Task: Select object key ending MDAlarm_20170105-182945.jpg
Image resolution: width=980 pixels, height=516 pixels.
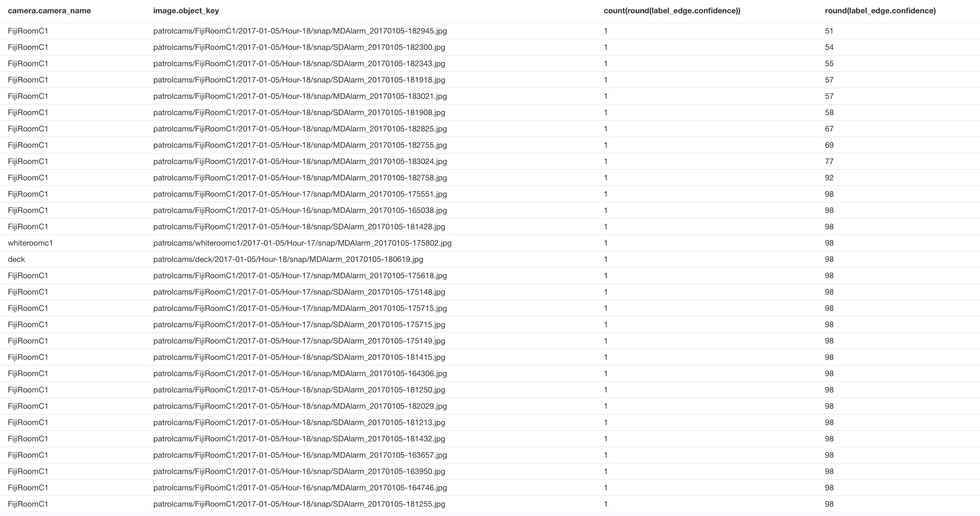Action: pyautogui.click(x=300, y=31)
